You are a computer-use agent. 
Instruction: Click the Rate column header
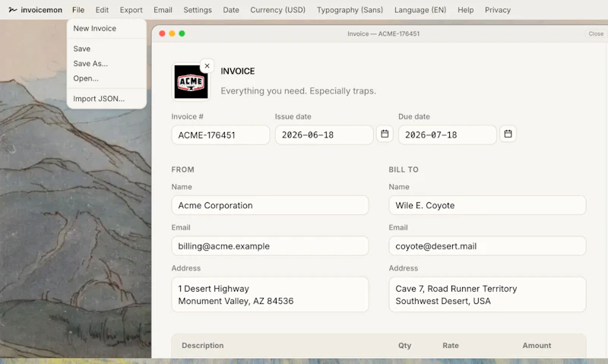point(451,346)
